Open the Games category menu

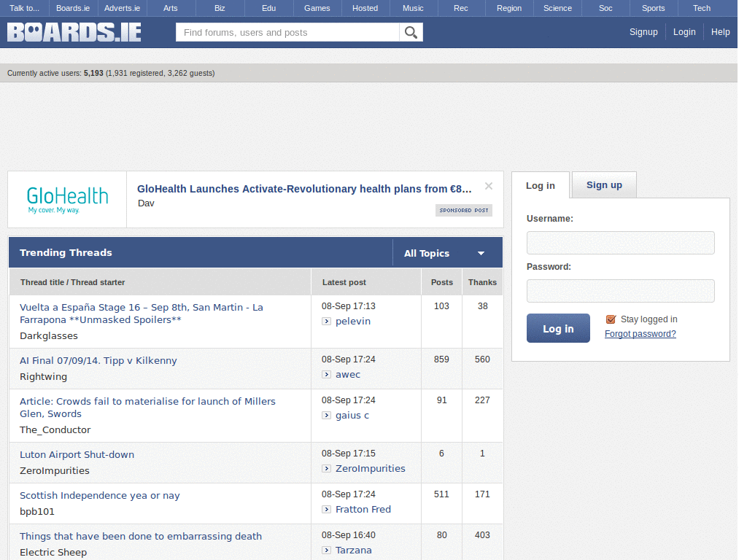click(x=317, y=8)
